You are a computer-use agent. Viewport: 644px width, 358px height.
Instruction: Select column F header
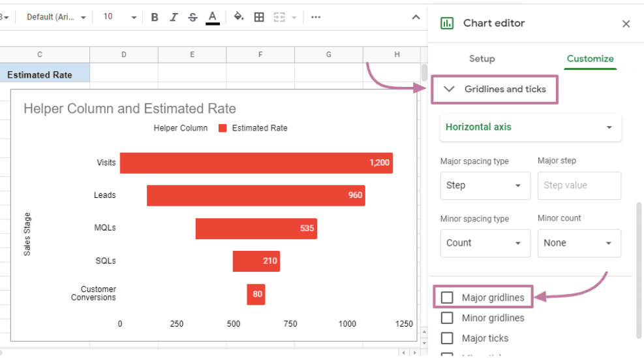point(260,55)
